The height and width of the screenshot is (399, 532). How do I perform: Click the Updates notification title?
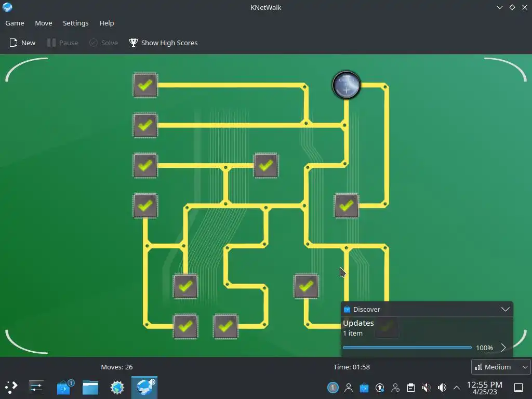(x=358, y=323)
